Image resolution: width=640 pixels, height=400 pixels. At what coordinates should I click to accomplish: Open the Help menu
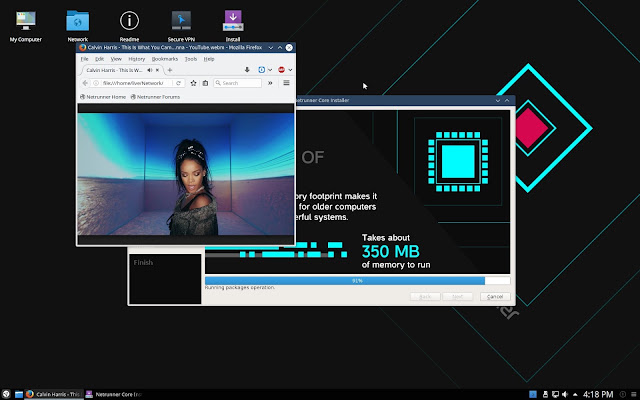point(209,59)
